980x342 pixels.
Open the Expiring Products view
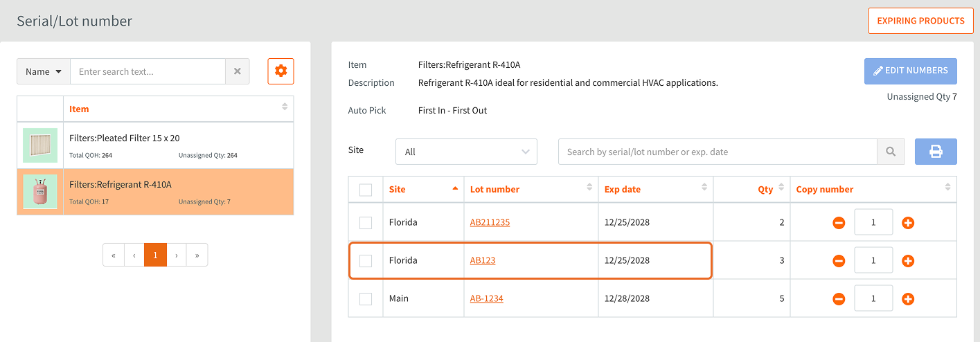coord(920,21)
